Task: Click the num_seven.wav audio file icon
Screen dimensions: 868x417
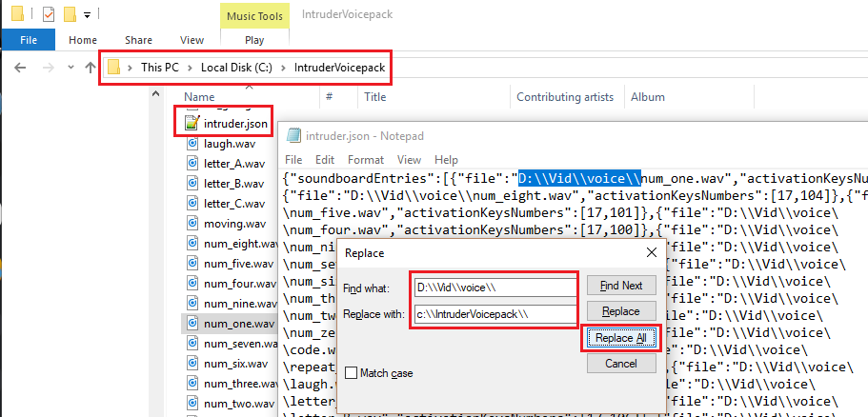Action: [192, 344]
